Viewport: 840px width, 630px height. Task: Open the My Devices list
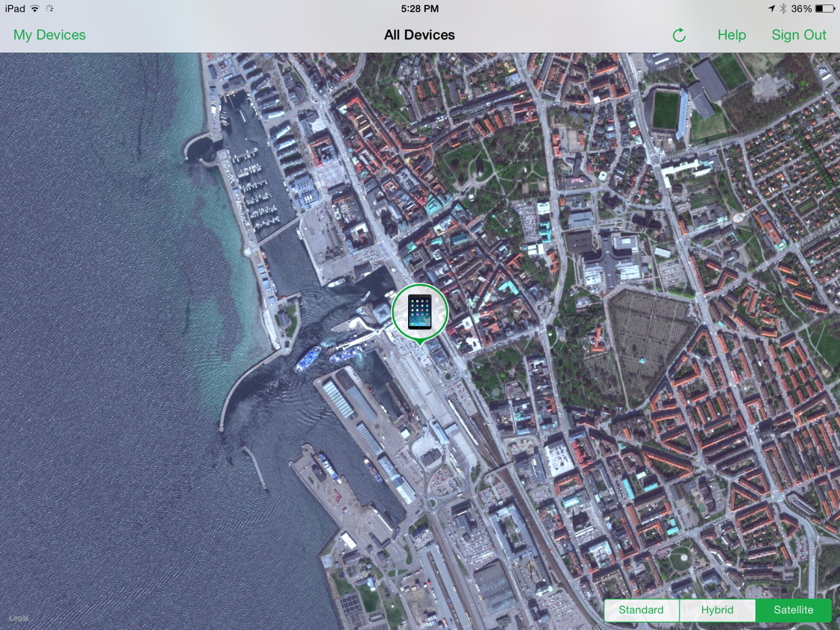point(49,35)
